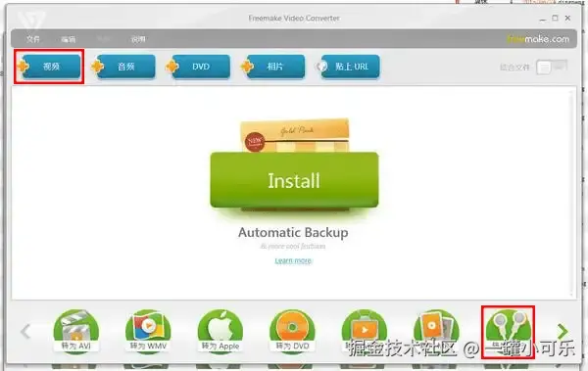588x371 pixels.
Task: Select the earphones MP3 format icon
Action: coord(508,331)
